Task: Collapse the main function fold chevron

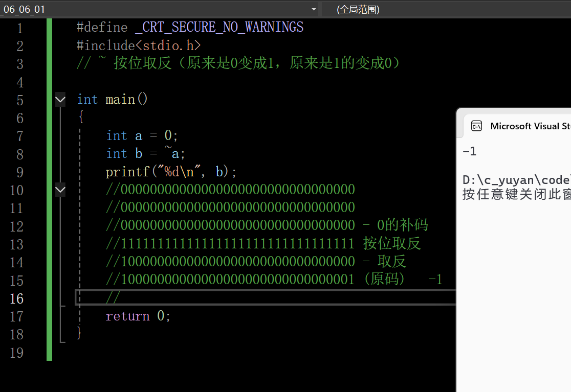Action: point(60,99)
